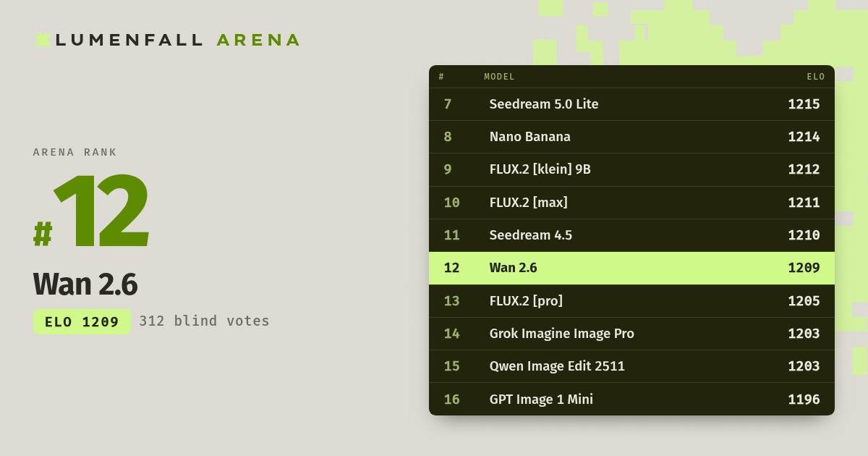868x456 pixels.
Task: Select the Seedream 5.0 Lite model name
Action: pyautogui.click(x=544, y=104)
